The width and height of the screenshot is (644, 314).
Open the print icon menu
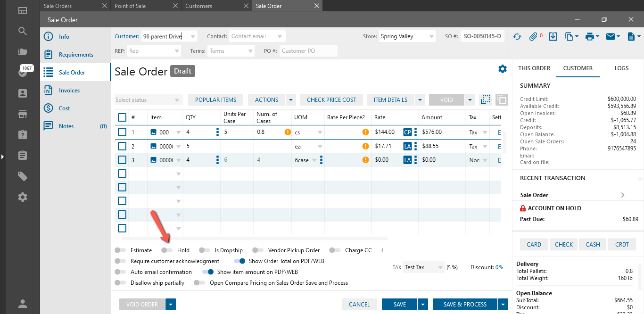[x=592, y=36]
